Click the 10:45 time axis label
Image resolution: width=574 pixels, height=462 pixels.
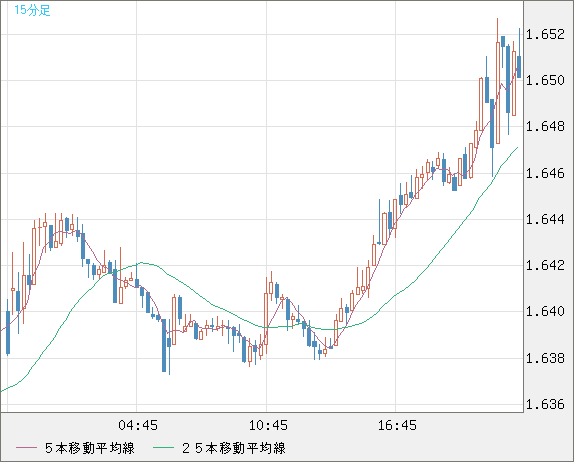click(268, 425)
